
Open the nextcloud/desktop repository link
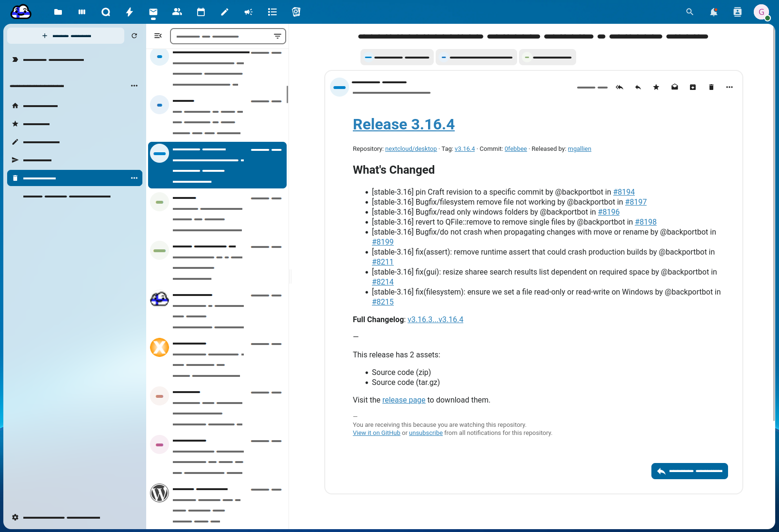(411, 149)
